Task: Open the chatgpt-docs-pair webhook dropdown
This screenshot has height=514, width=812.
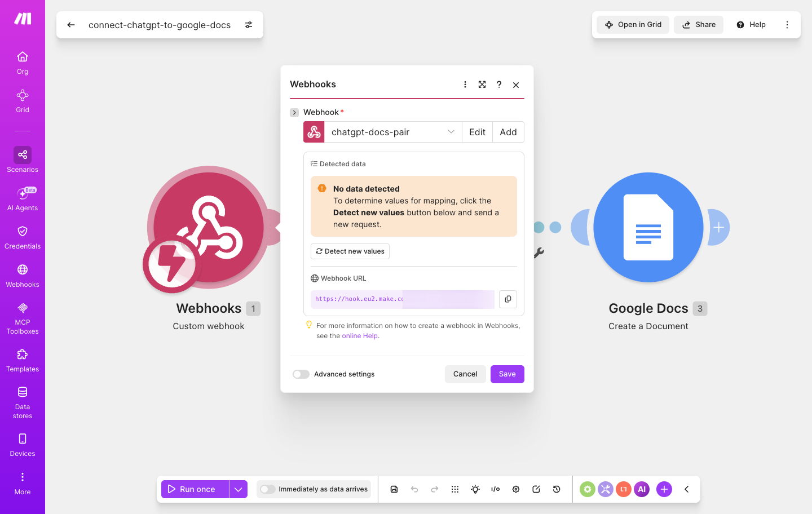Action: coord(393,132)
